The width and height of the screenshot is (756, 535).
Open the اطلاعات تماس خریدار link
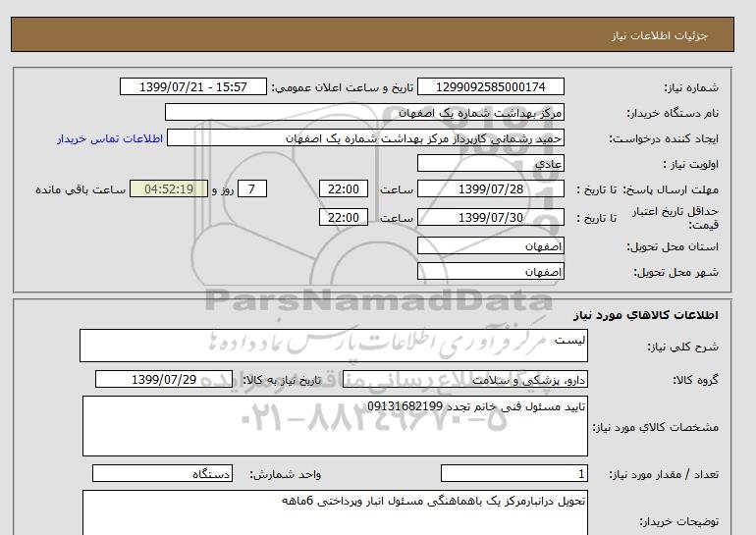point(110,138)
